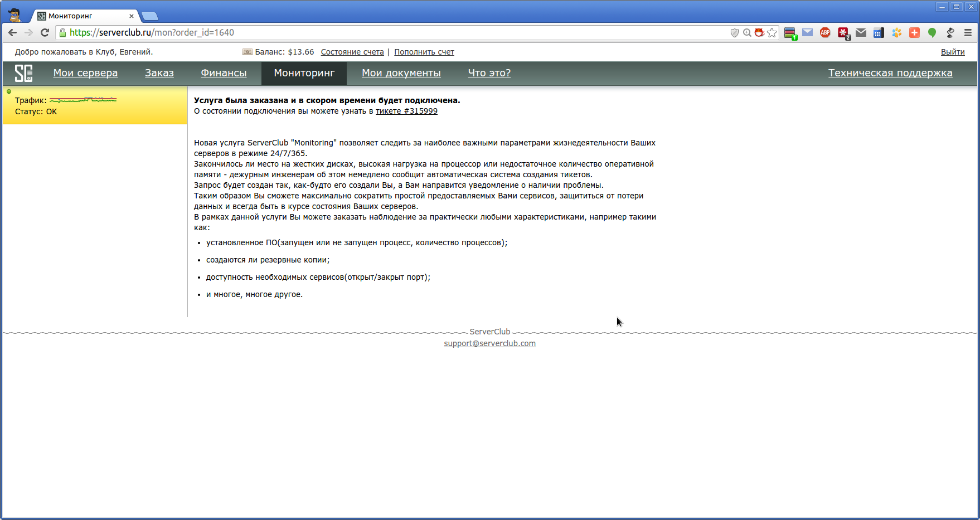Open the blue envelope mail extension
Viewport: 980px width, 520px height.
pos(807,33)
